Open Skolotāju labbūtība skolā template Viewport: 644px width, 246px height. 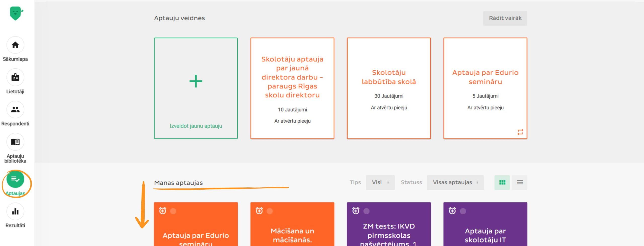pos(389,77)
